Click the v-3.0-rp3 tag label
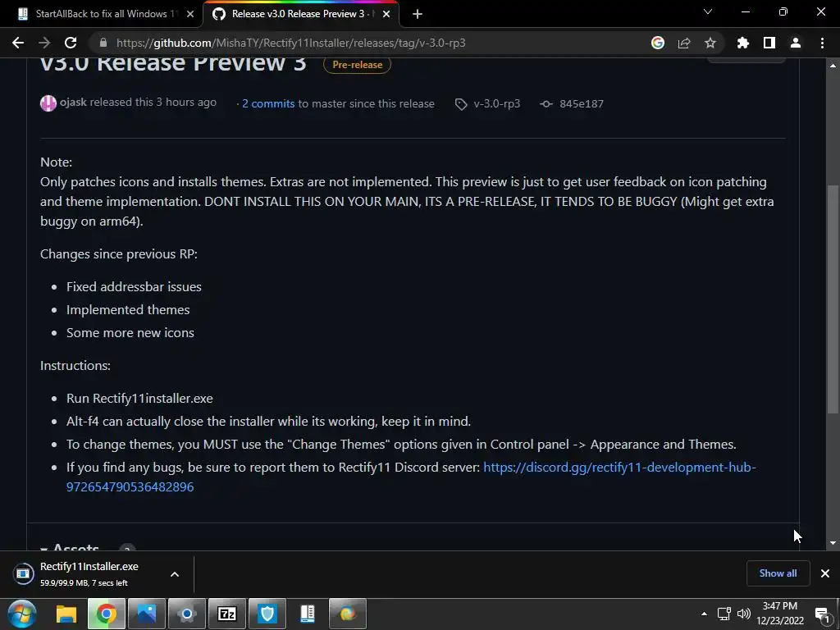Image resolution: width=840 pixels, height=630 pixels. (x=496, y=103)
